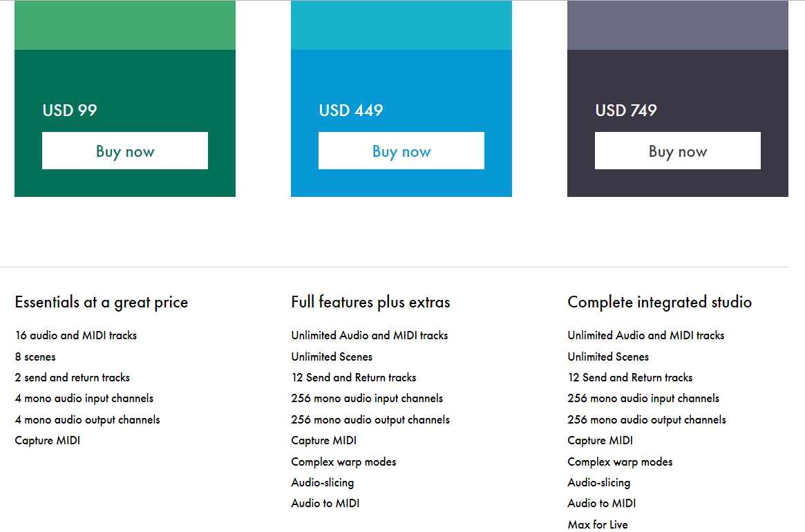Viewport: 805px width, 532px height.
Task: Click "Capture MIDI" under Essentials at a great price
Action: click(x=48, y=440)
